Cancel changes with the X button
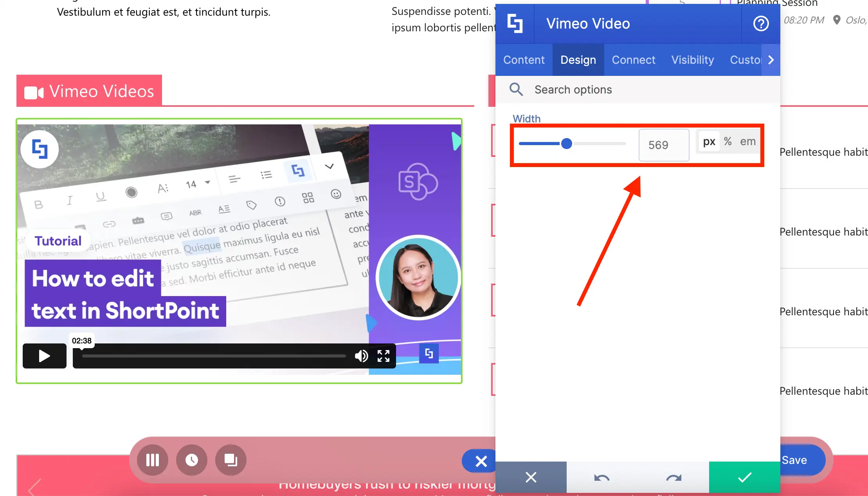The height and width of the screenshot is (496, 868). pyautogui.click(x=531, y=477)
